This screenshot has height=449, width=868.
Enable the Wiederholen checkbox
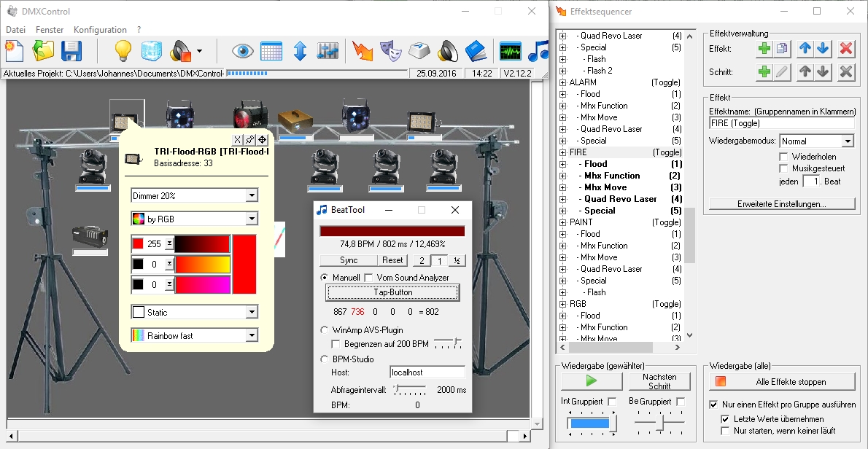pos(784,157)
